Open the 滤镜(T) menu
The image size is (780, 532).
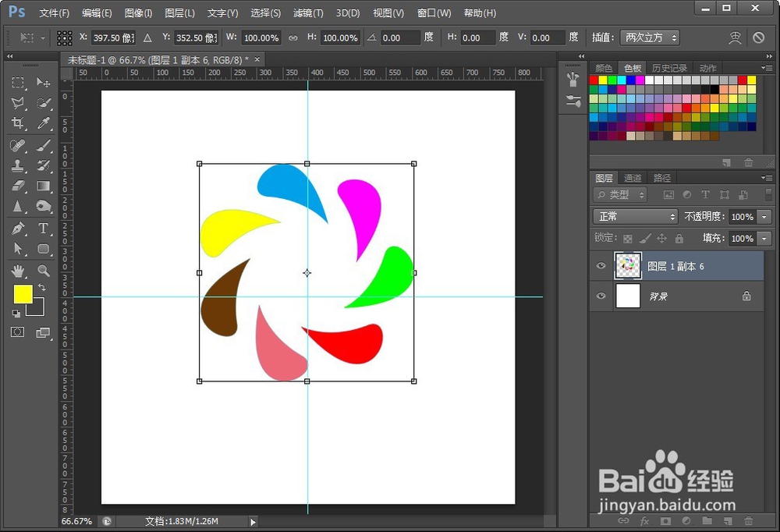308,13
